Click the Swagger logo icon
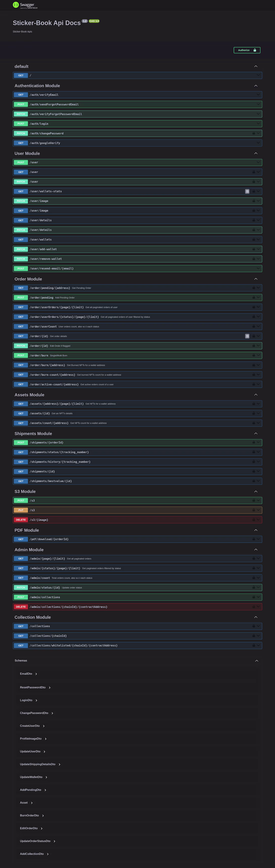Screen dimensions: 275x868 point(16,5)
